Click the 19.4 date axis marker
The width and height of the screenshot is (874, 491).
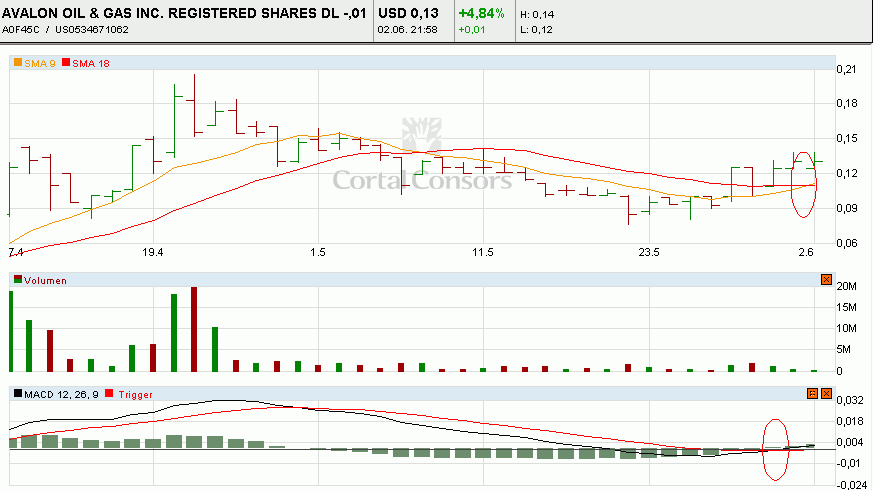pos(153,251)
